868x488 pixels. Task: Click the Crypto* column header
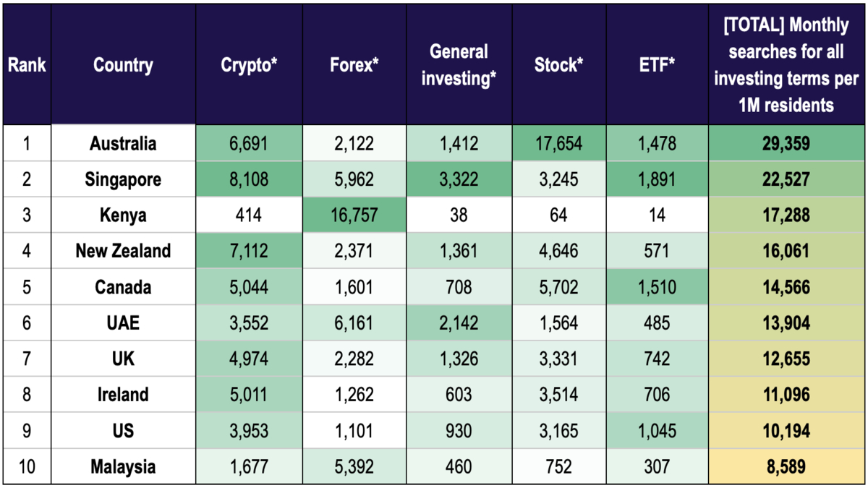click(249, 65)
